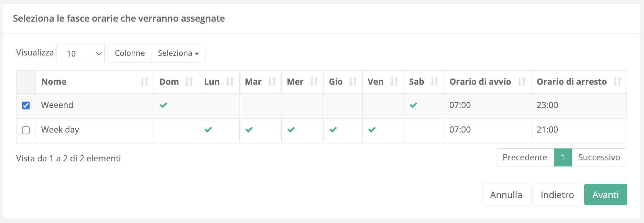
Task: Click the Gio column sort arrows
Action: (353, 82)
